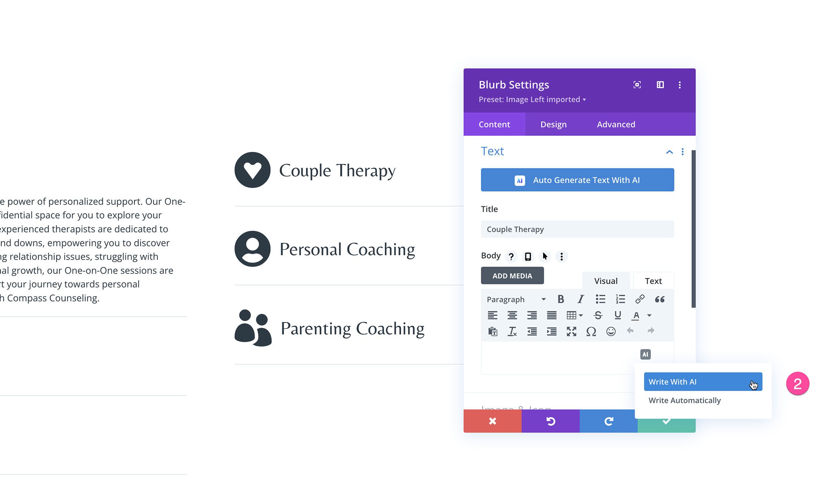Expand the three-dot menu in Text section
The width and height of the screenshot is (835, 504).
(682, 151)
